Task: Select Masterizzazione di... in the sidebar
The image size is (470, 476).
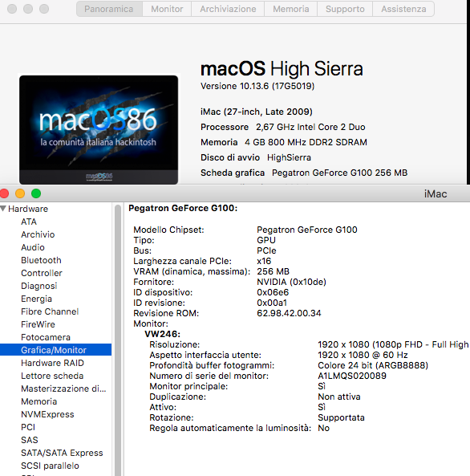Action: tap(63, 389)
